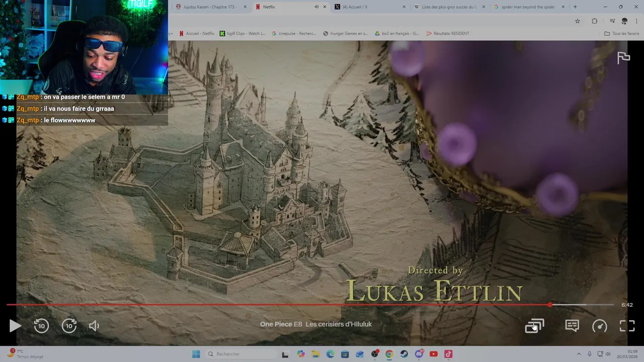
Task: Click the episode title Les cerisiers d'Hiluluk
Action: click(x=339, y=324)
